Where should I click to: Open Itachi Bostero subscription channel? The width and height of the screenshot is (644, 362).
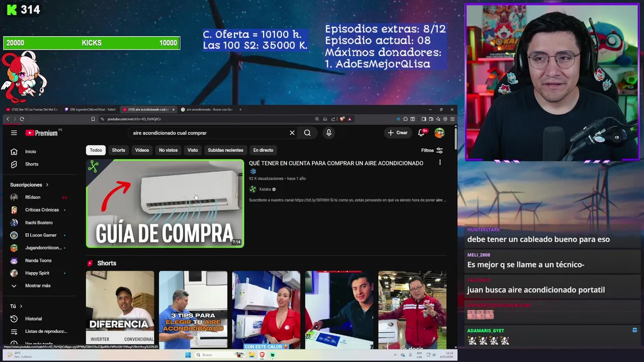pos(38,222)
